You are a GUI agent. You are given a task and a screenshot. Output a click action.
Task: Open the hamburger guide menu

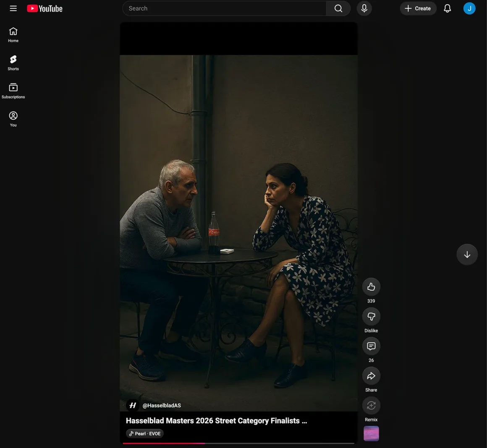13,8
